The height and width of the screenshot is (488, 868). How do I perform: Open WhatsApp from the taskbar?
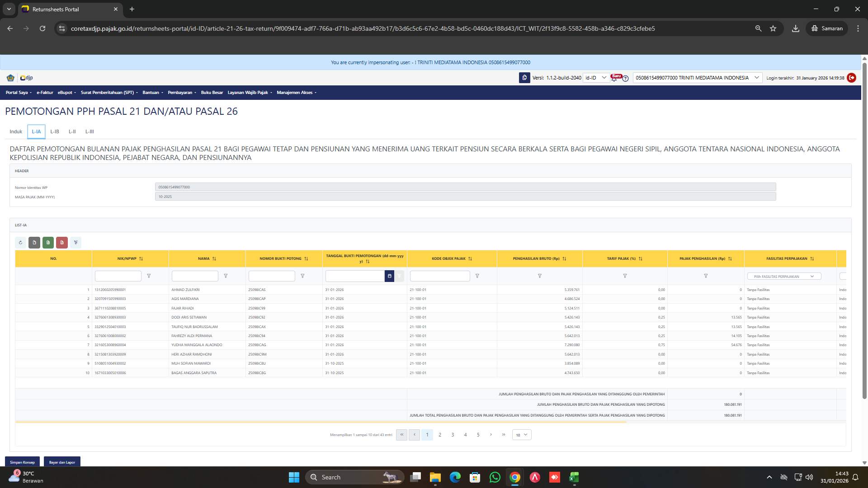coord(495,477)
